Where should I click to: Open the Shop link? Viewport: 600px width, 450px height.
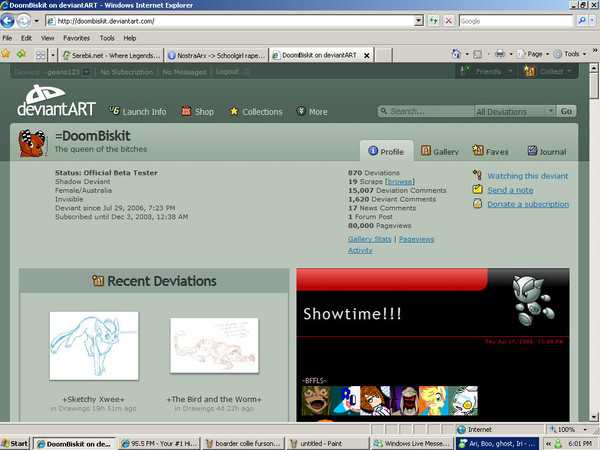coord(197,112)
